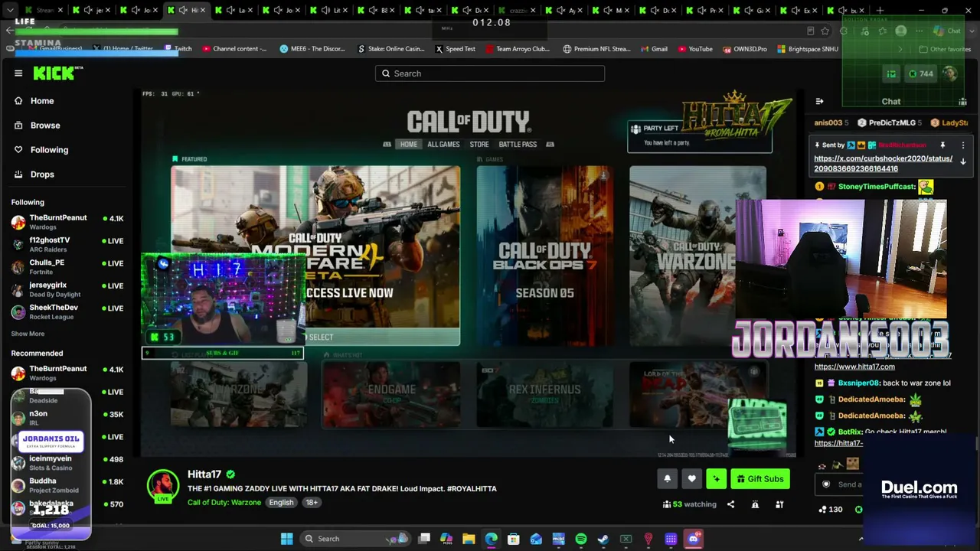Open the Kick shop icon near 744

(x=891, y=74)
